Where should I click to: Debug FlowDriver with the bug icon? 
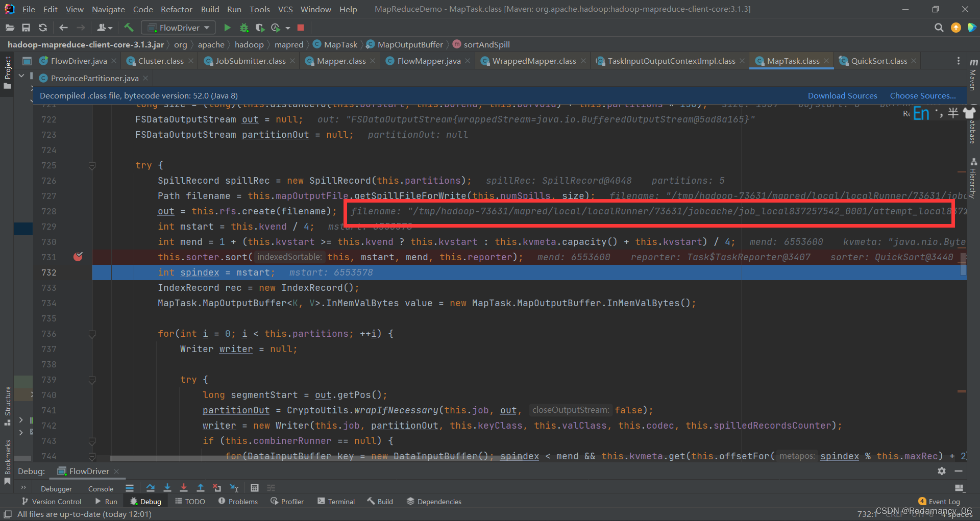pyautogui.click(x=244, y=28)
